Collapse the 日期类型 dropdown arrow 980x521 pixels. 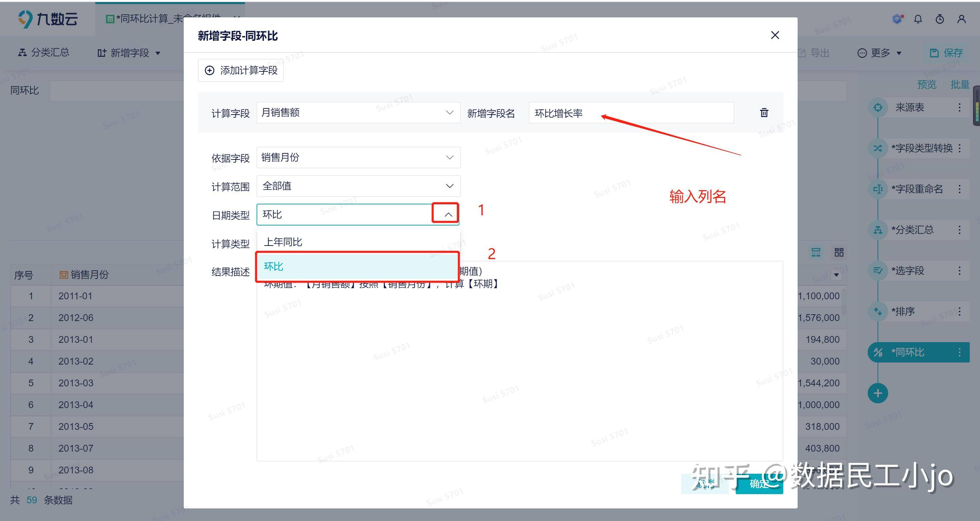[x=448, y=215]
